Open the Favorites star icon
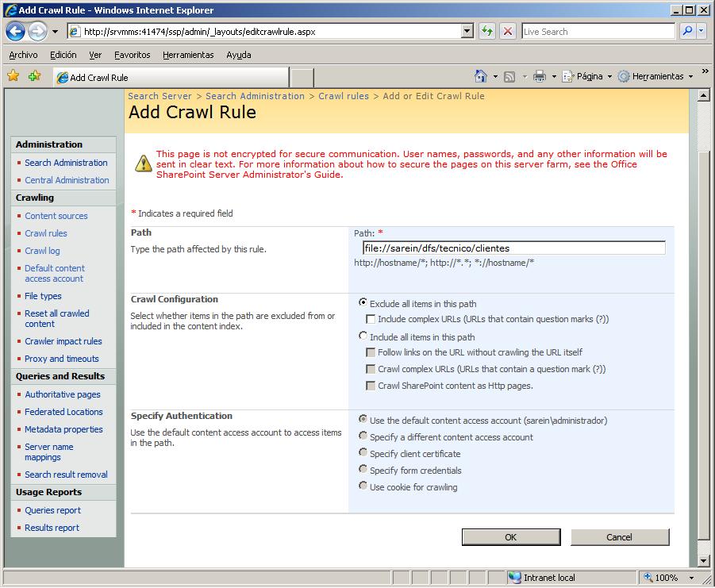Image resolution: width=715 pixels, height=588 pixels. 13,75
